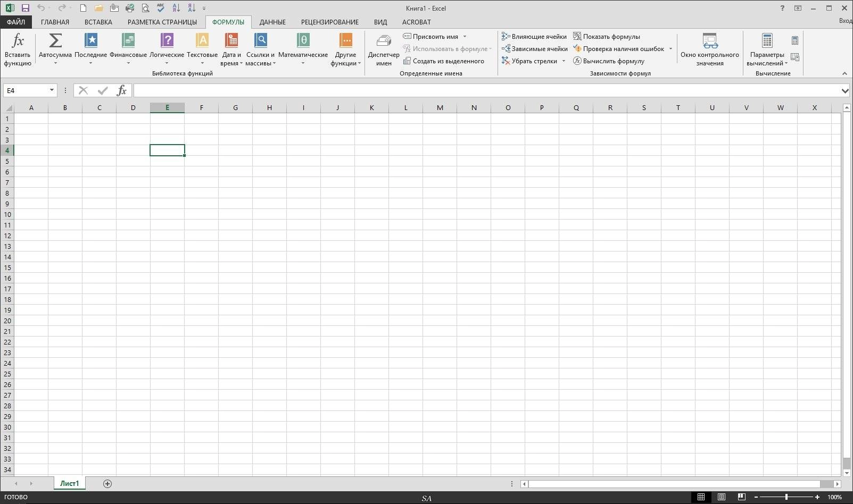Sort descending Я to А
This screenshot has height=504, width=853.
click(x=192, y=8)
